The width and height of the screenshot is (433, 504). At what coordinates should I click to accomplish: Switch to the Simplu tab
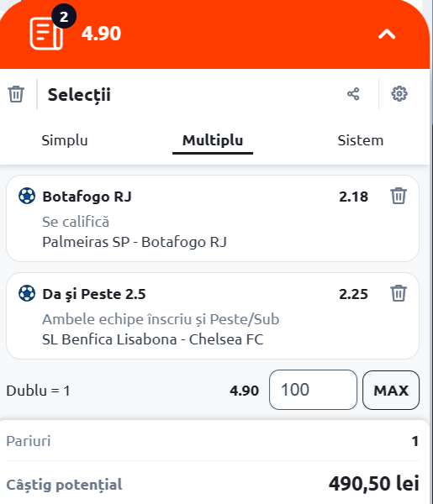point(65,140)
